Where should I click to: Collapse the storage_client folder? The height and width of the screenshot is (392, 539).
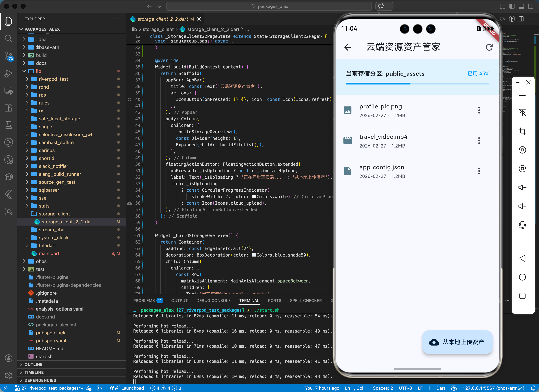(x=54, y=214)
